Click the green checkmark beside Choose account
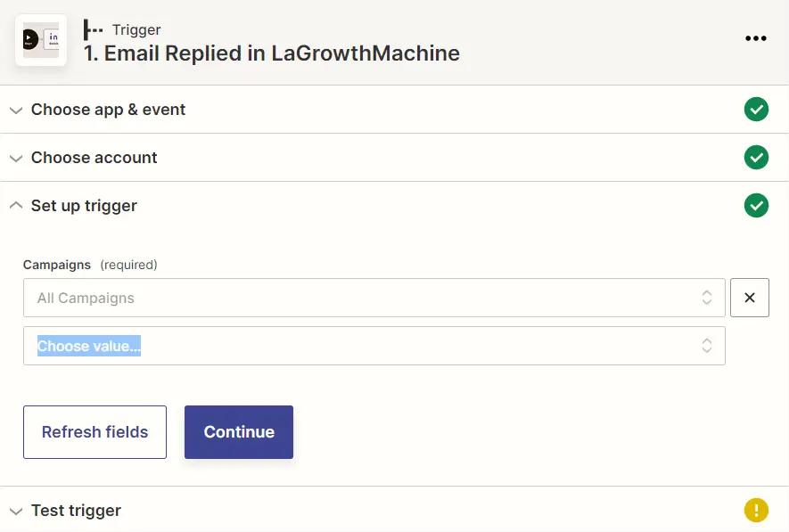The image size is (789, 532). 756,157
